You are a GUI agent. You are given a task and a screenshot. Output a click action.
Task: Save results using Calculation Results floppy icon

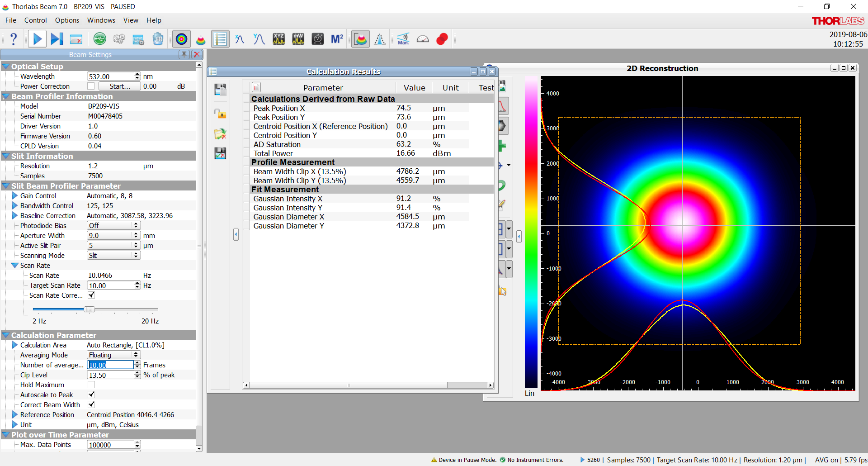coord(220,90)
